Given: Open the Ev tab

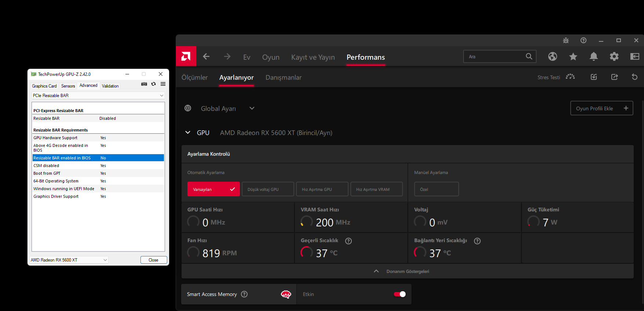Looking at the screenshot, I should (x=247, y=58).
